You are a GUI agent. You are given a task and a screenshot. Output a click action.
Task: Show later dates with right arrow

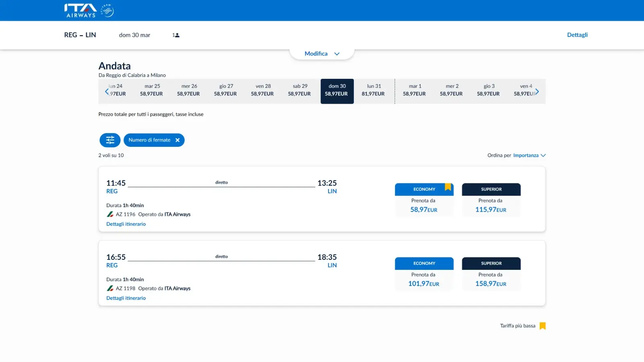click(537, 92)
